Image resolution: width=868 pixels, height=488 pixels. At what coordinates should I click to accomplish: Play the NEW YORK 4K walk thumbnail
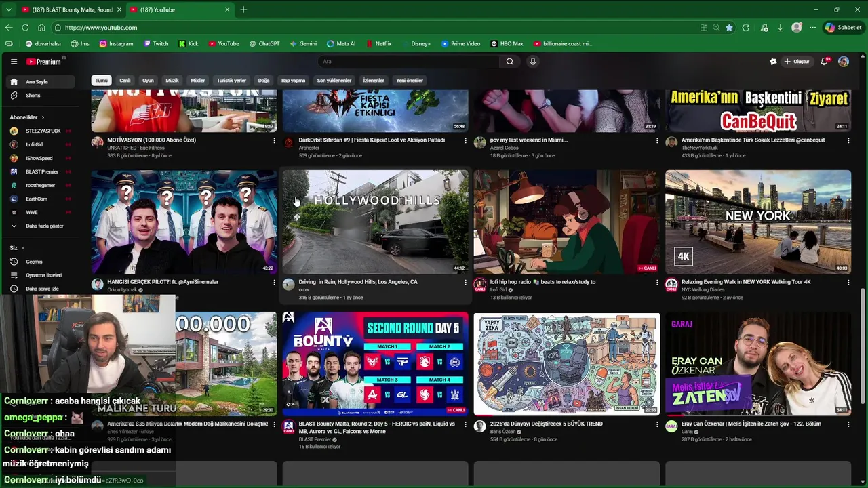[758, 222]
